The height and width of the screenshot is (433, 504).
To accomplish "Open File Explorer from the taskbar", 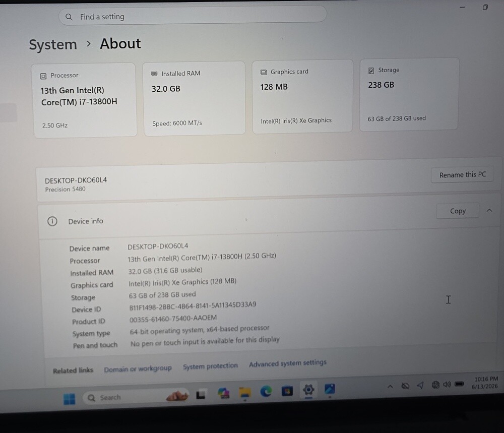I will pyautogui.click(x=245, y=393).
